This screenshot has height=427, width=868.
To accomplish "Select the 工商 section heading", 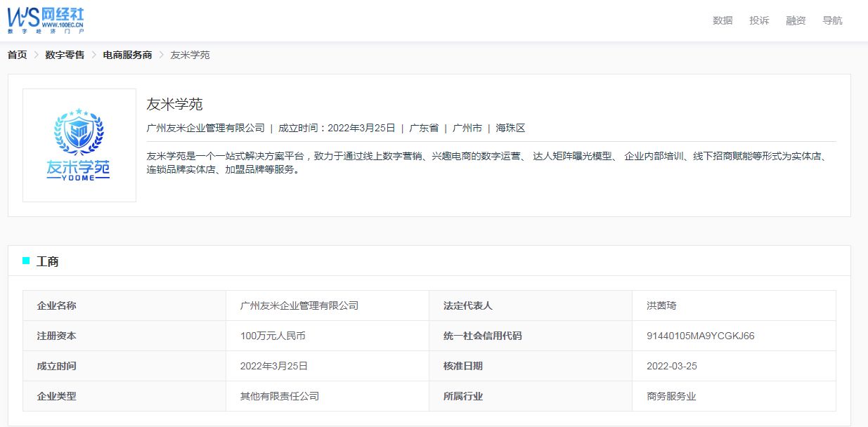I will [x=48, y=261].
